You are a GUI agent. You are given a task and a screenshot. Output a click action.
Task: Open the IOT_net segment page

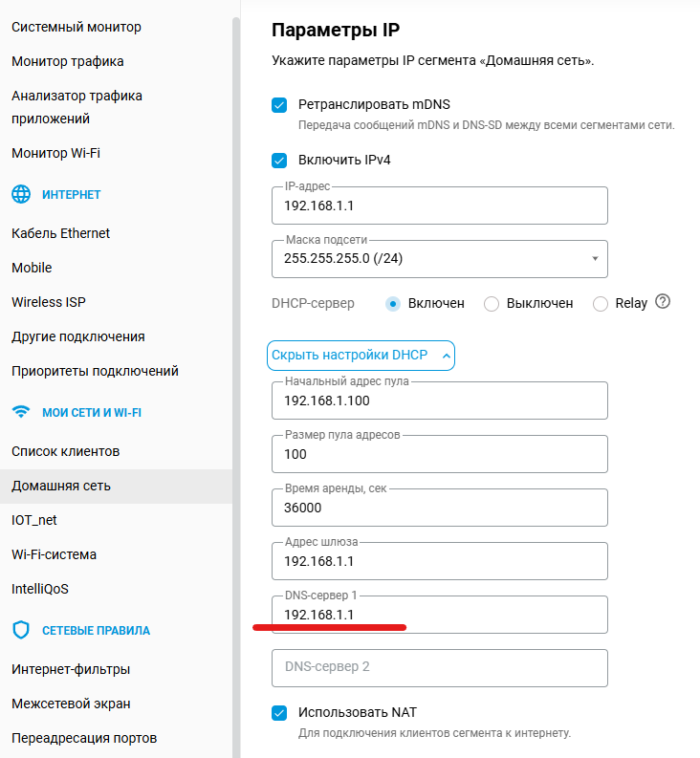35,520
